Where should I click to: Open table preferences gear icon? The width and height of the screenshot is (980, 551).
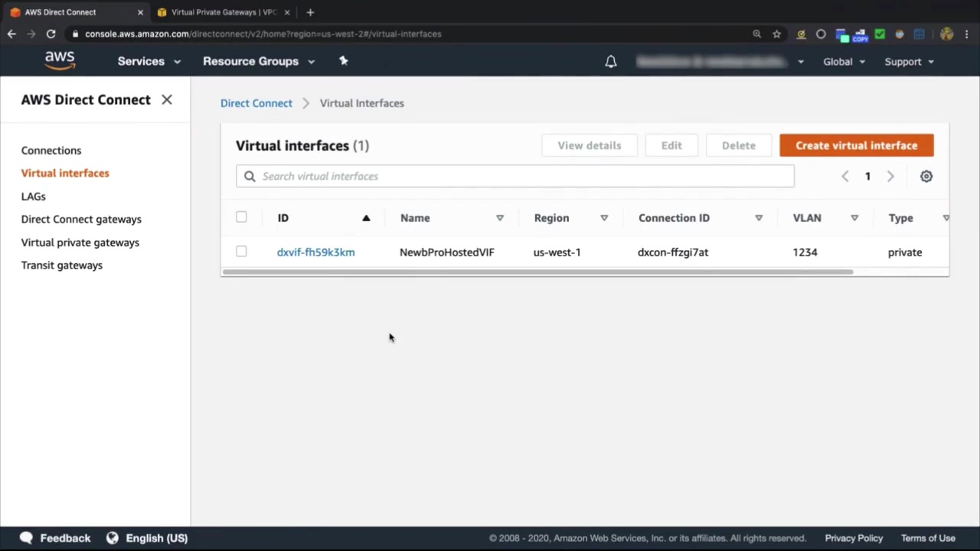pos(926,176)
